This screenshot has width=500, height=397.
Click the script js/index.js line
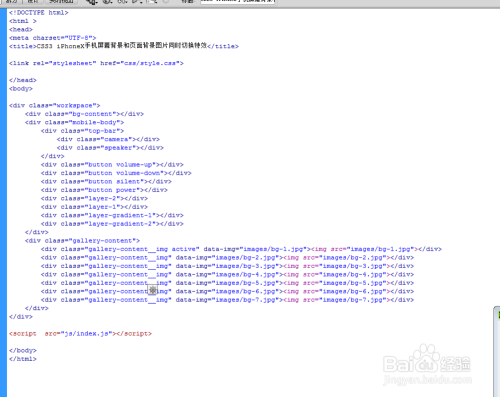(80, 334)
